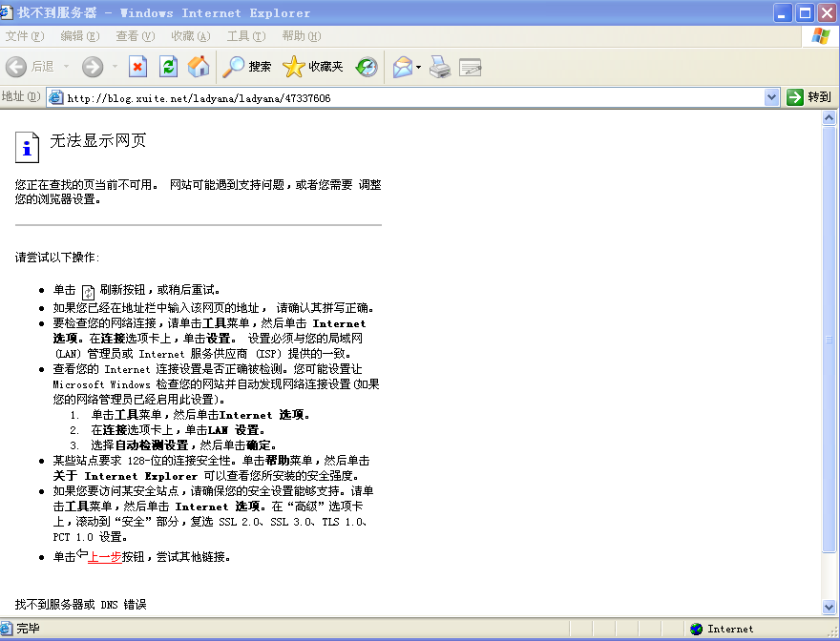Expand the address bar dropdown list
This screenshot has width=840, height=641.
tap(771, 97)
